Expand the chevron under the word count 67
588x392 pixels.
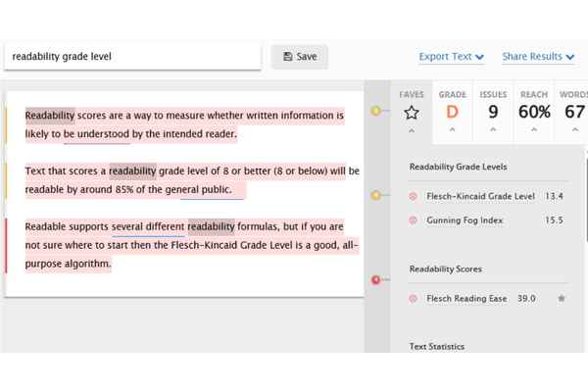pyautogui.click(x=575, y=129)
